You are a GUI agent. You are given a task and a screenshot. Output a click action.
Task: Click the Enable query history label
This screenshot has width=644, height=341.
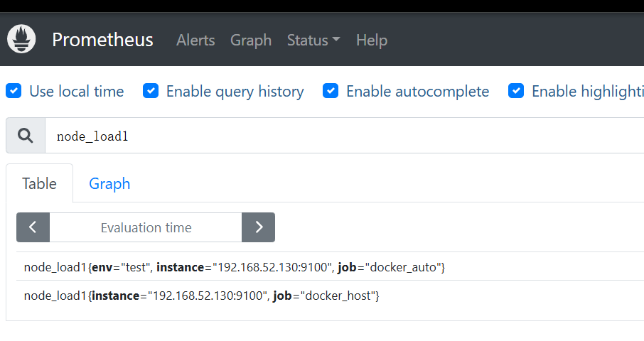click(235, 92)
